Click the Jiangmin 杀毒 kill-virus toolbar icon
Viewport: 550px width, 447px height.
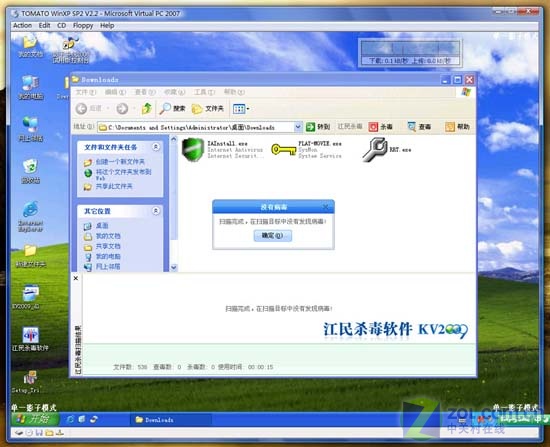(x=380, y=127)
